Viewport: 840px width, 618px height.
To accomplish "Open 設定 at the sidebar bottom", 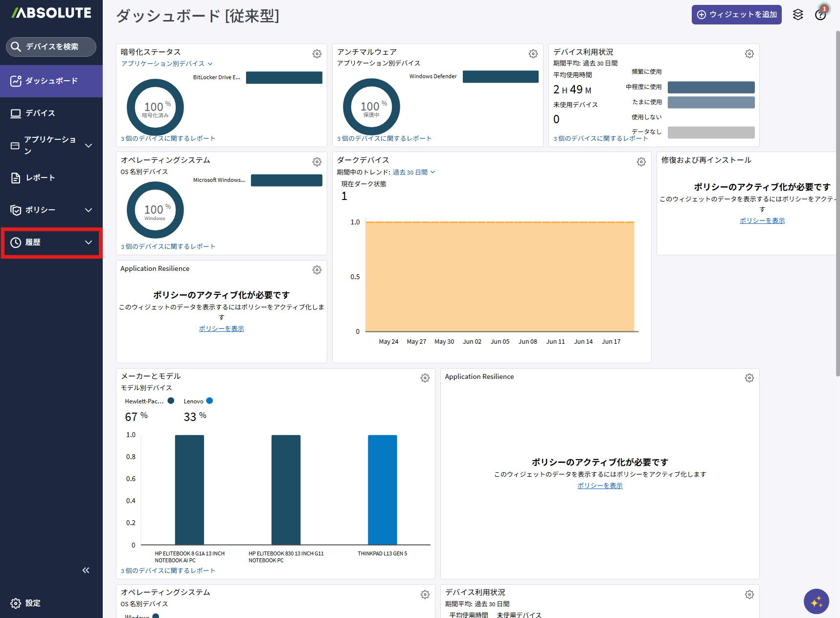I will (51, 603).
